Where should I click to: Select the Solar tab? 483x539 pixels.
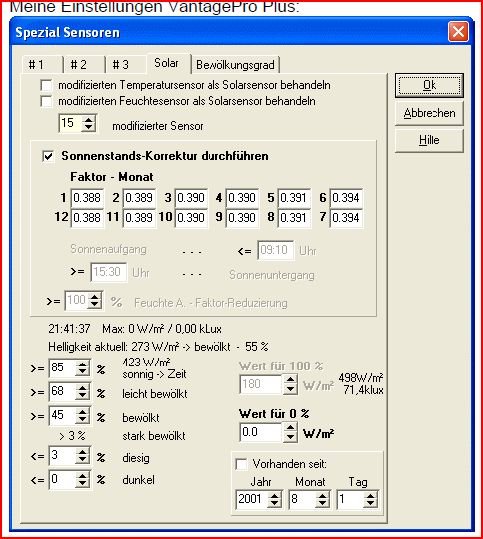click(168, 64)
